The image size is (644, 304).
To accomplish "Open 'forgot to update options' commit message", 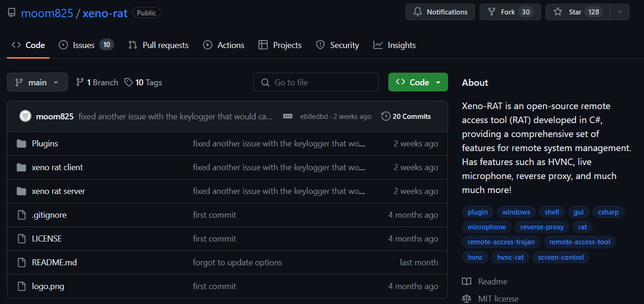I will pyautogui.click(x=237, y=263).
